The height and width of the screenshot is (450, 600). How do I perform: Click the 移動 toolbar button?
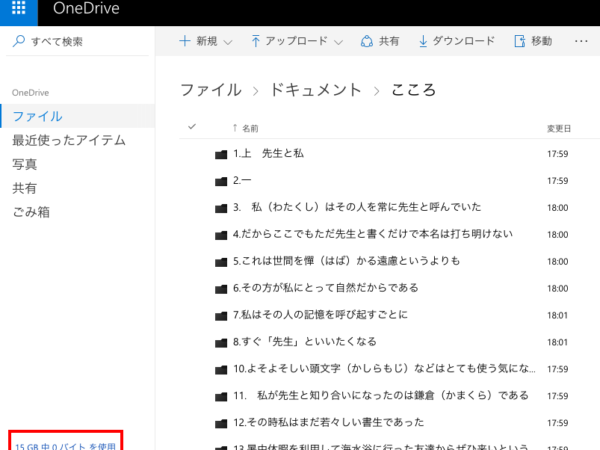[533, 41]
